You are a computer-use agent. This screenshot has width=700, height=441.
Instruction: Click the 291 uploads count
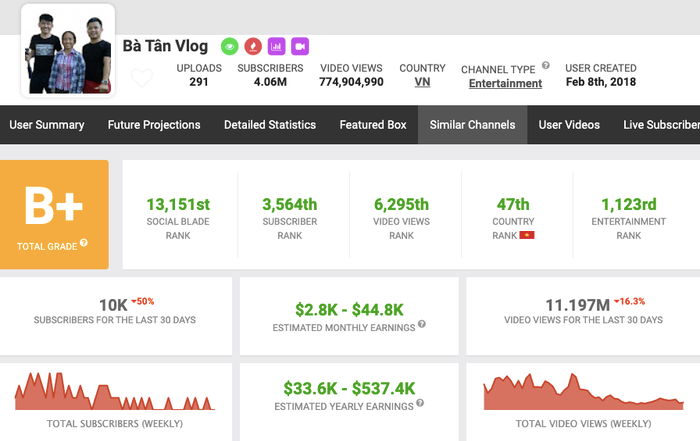pyautogui.click(x=199, y=82)
